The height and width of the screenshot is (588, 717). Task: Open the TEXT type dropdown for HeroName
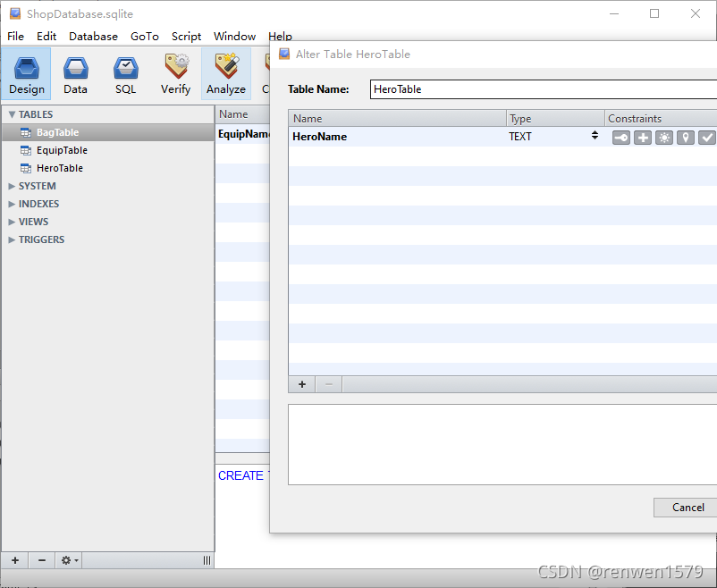point(595,135)
